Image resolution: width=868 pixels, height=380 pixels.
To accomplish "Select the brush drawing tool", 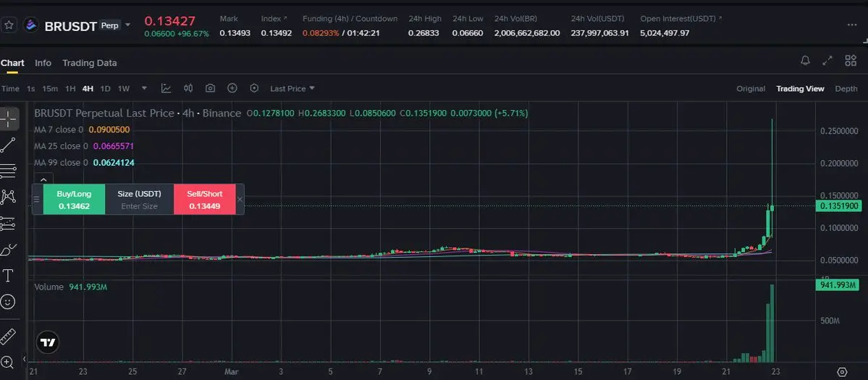I will [8, 250].
